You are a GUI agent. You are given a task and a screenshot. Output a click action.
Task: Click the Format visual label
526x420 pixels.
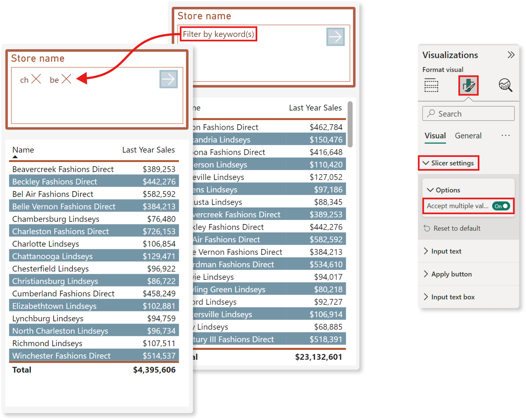(x=443, y=70)
